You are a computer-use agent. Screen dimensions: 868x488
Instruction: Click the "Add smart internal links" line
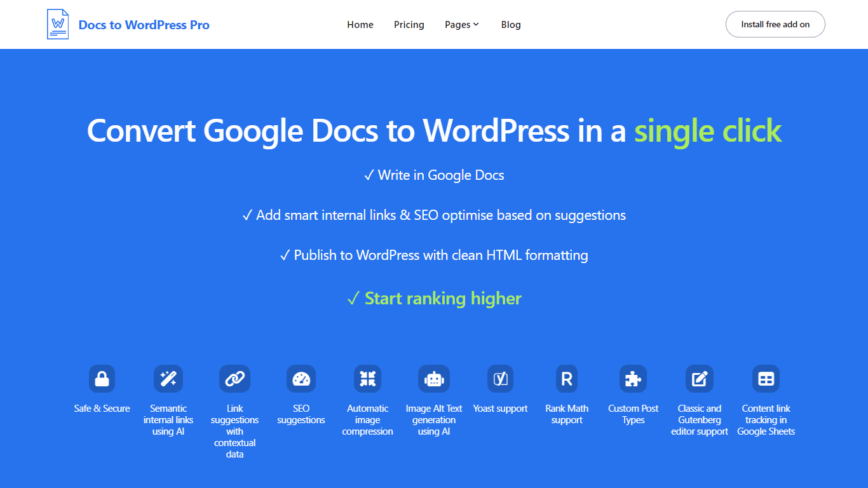pyautogui.click(x=434, y=215)
